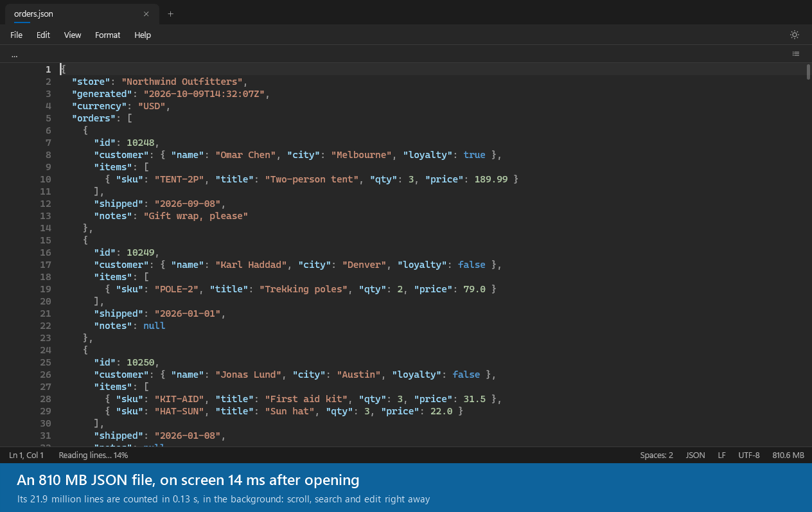Toggle the light/dark theme sun icon
Viewport: 812px width, 512px height.
795,35
